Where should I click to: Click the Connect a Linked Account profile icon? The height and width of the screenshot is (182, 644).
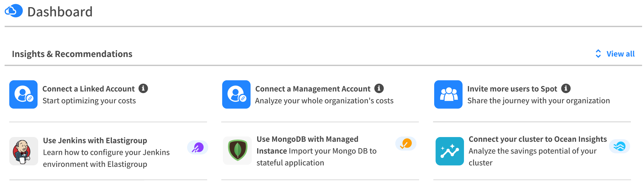pos(23,95)
